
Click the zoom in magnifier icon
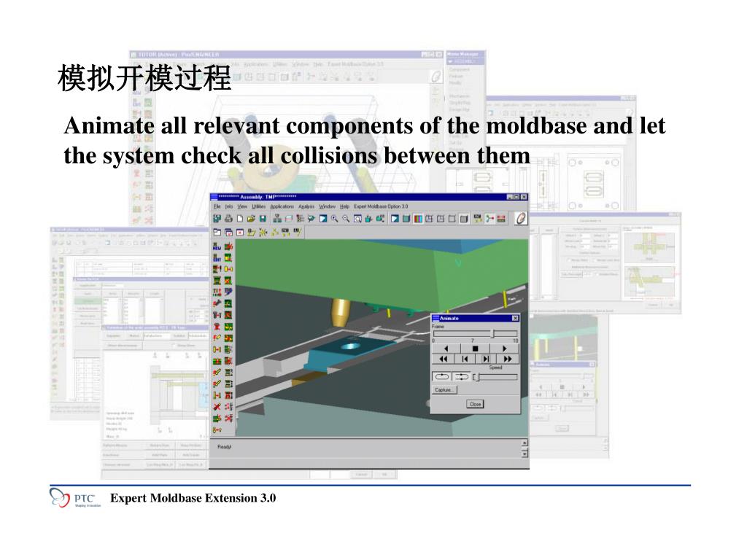[x=334, y=219]
